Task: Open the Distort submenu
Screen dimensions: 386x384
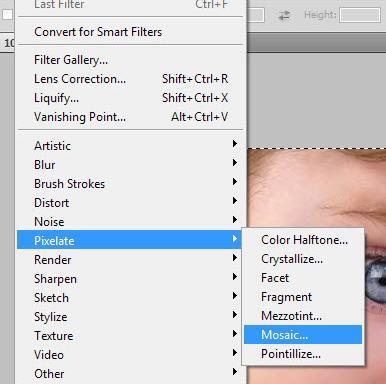Action: [x=130, y=203]
